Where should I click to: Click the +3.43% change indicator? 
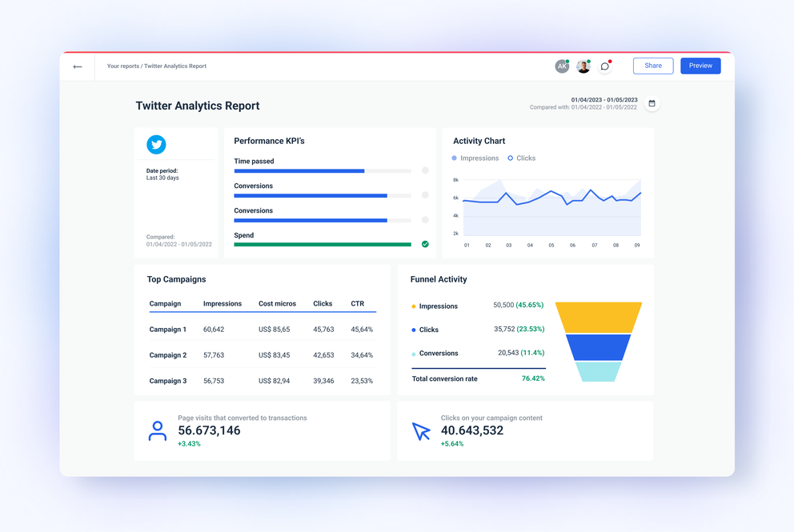pyautogui.click(x=189, y=444)
